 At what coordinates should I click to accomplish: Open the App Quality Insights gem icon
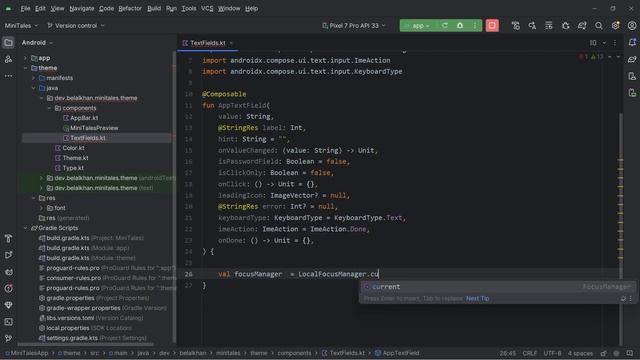[8, 305]
